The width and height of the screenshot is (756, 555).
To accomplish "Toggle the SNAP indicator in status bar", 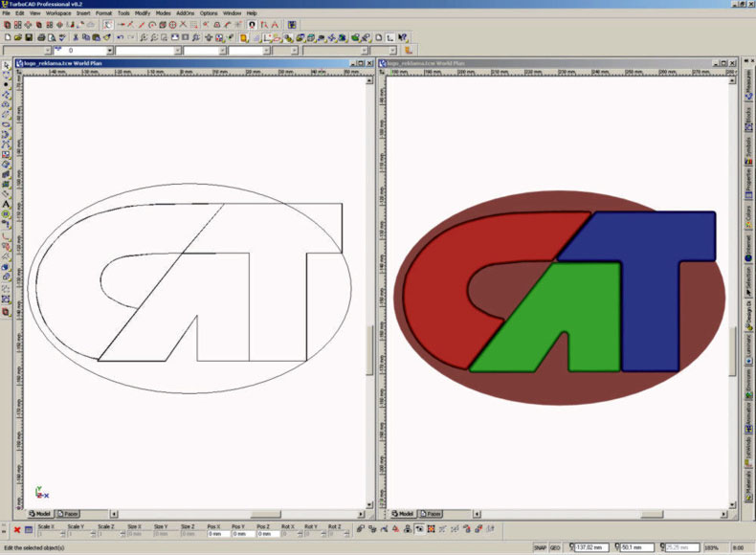I will point(540,547).
